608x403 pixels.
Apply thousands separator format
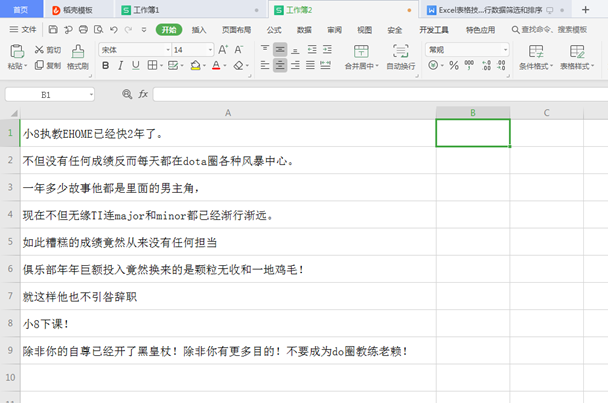(469, 65)
